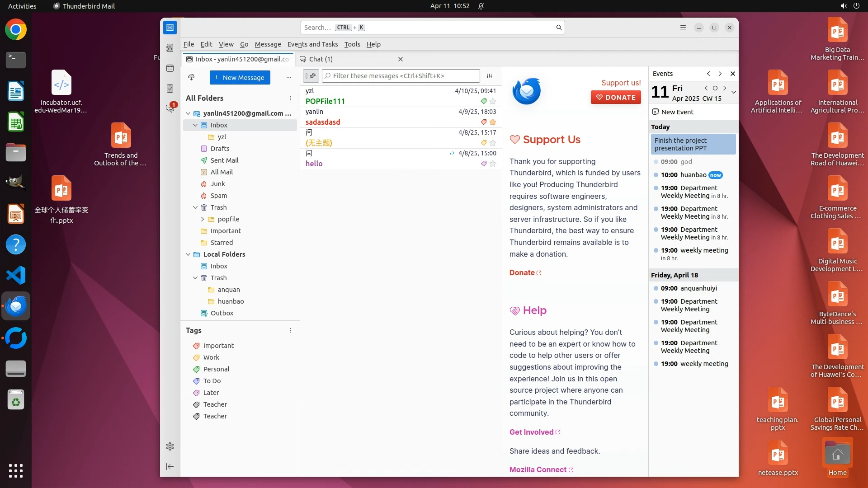The height and width of the screenshot is (488, 868).
Task: Click the New Message button
Action: (x=240, y=77)
